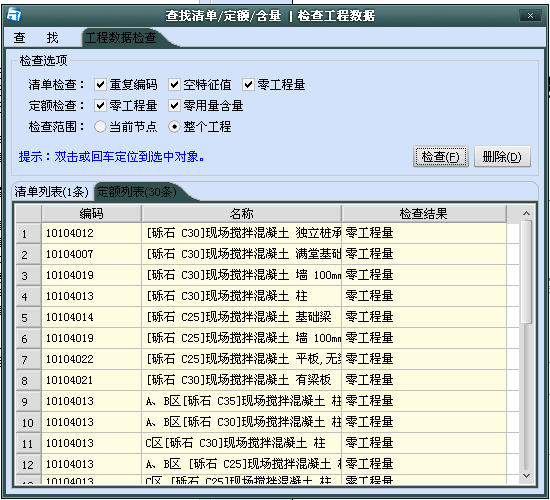Click the scrollbar up arrow

(x=526, y=213)
